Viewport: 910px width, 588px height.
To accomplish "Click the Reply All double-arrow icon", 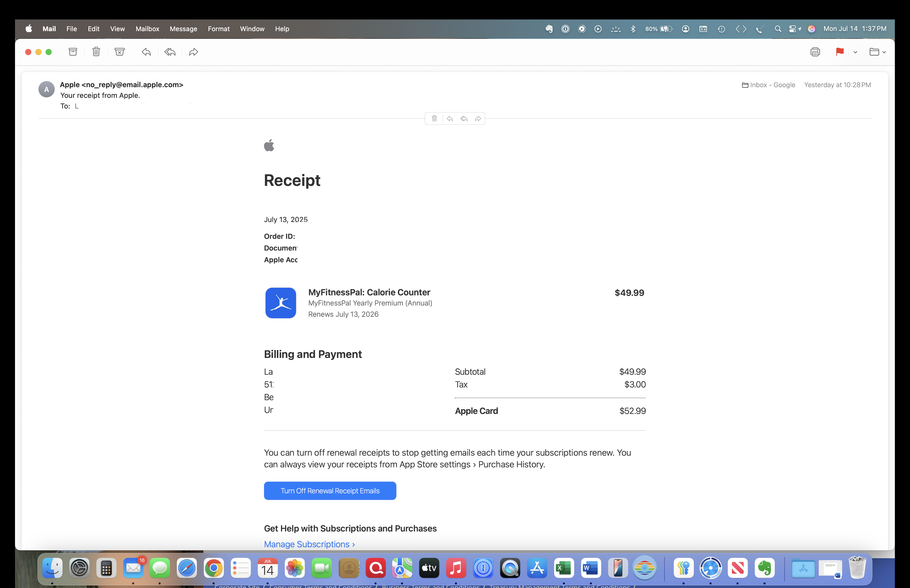I will point(170,52).
